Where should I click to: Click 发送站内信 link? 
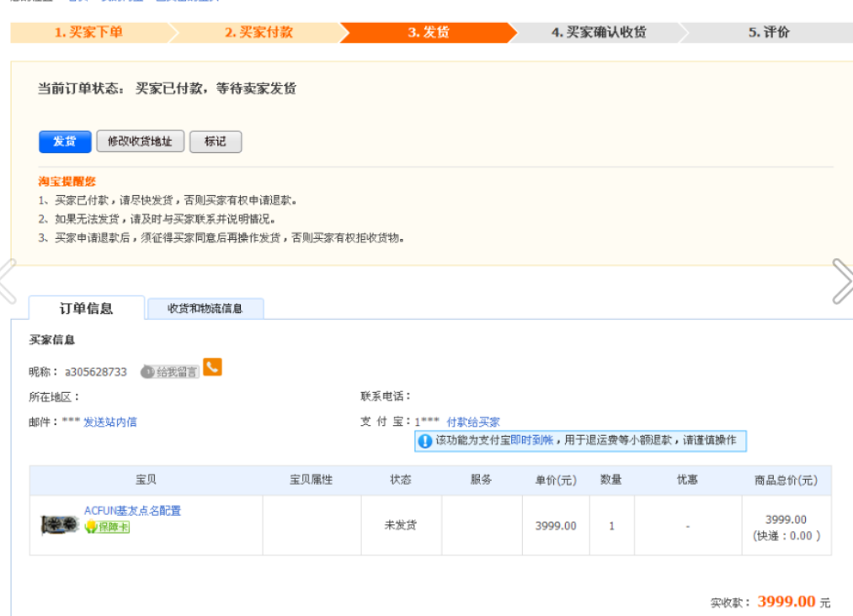coord(110,422)
